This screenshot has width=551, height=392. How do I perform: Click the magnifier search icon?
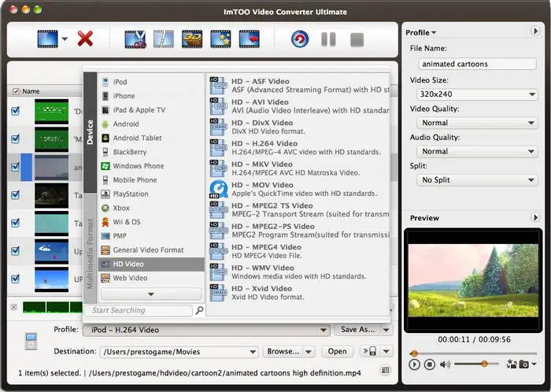tap(199, 310)
